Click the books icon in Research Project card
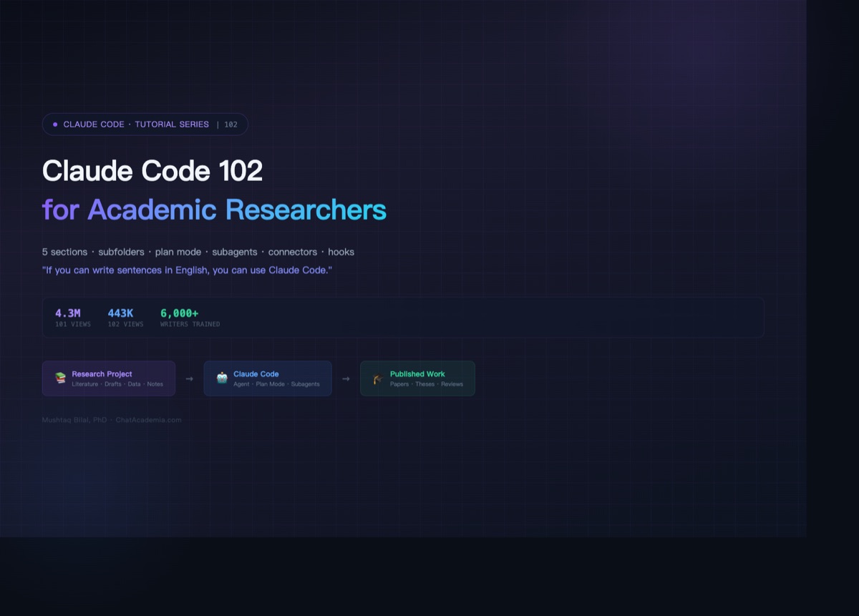 [x=60, y=378]
